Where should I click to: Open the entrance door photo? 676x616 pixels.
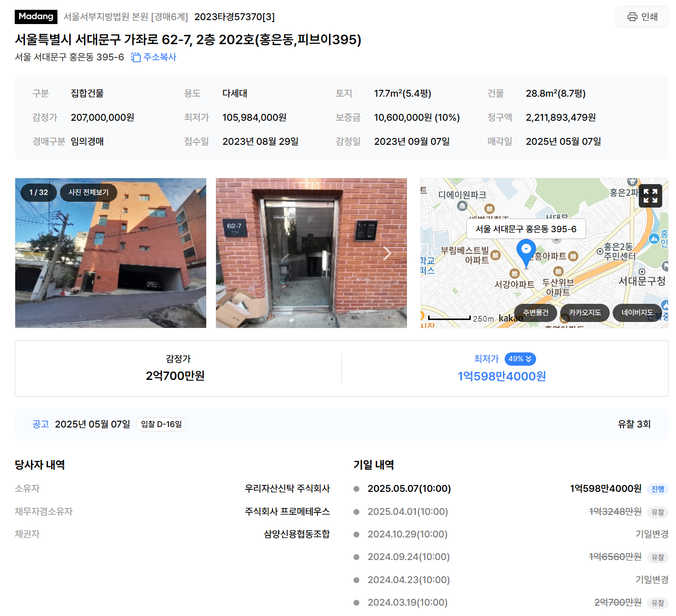coord(311,253)
